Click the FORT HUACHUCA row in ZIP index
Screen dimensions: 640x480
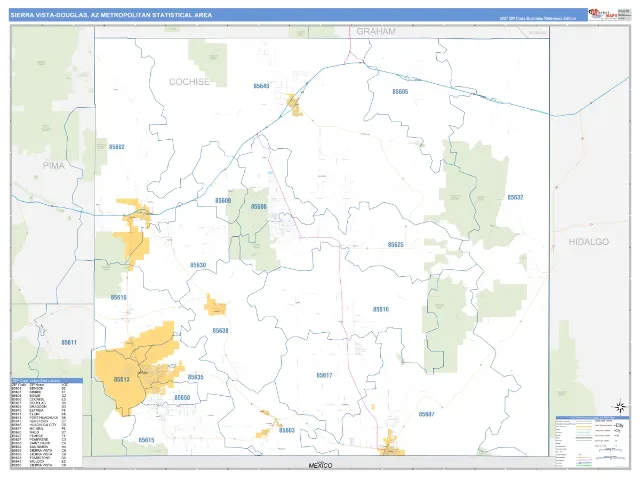(x=40, y=418)
